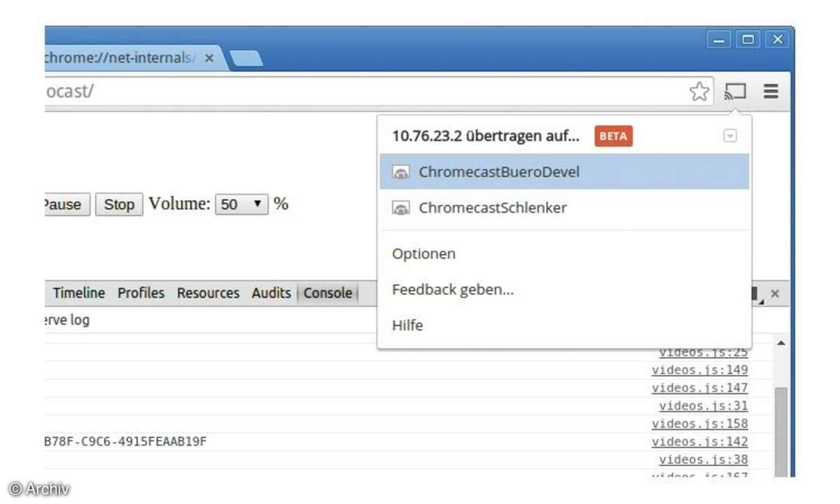This screenshot has height=504, width=840.
Task: Switch to the Timeline DevTools tab
Action: click(79, 293)
